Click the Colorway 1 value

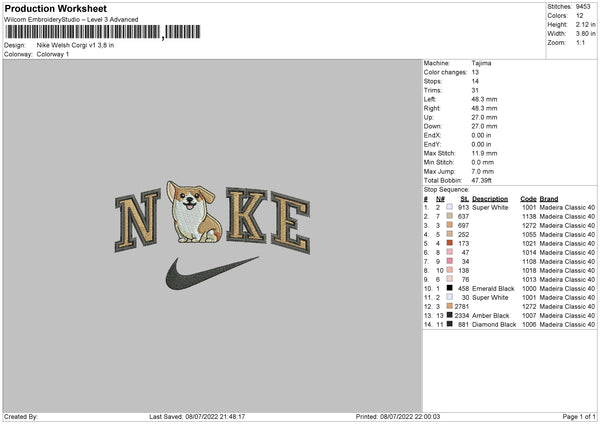(53, 54)
